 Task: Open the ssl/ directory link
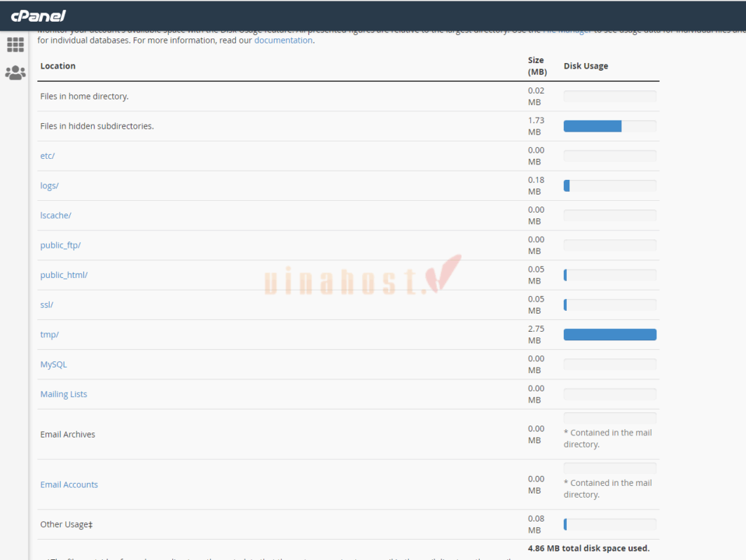point(46,304)
